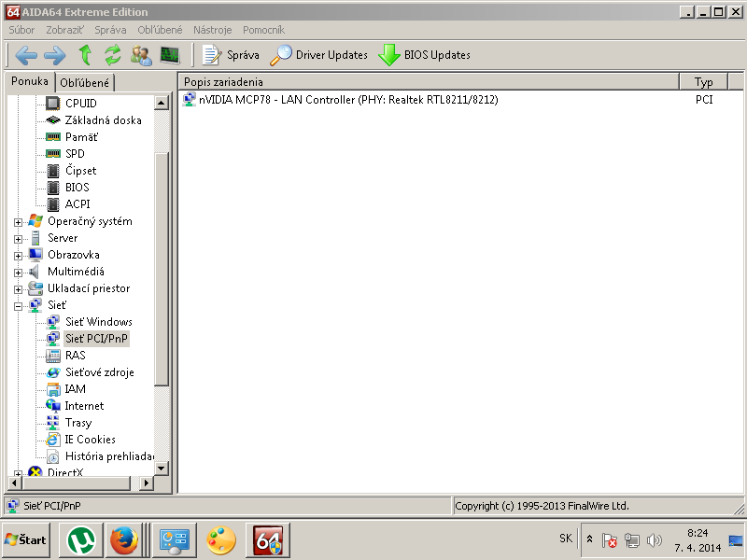Click tree horizontal scrollbar left arrow

point(14,483)
